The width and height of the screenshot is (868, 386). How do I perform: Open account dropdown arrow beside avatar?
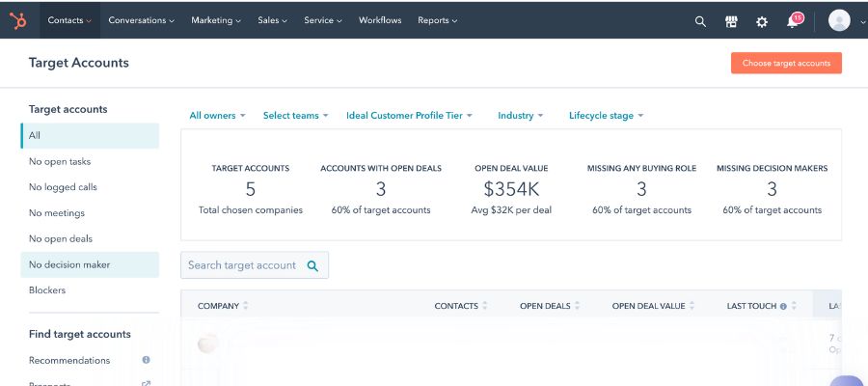862,22
